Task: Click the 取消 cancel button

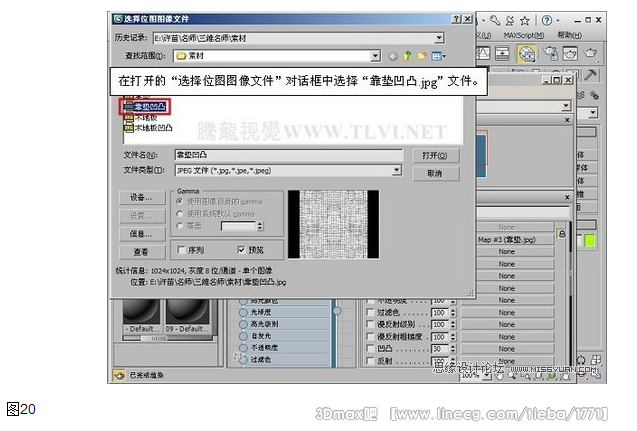Action: click(x=435, y=173)
